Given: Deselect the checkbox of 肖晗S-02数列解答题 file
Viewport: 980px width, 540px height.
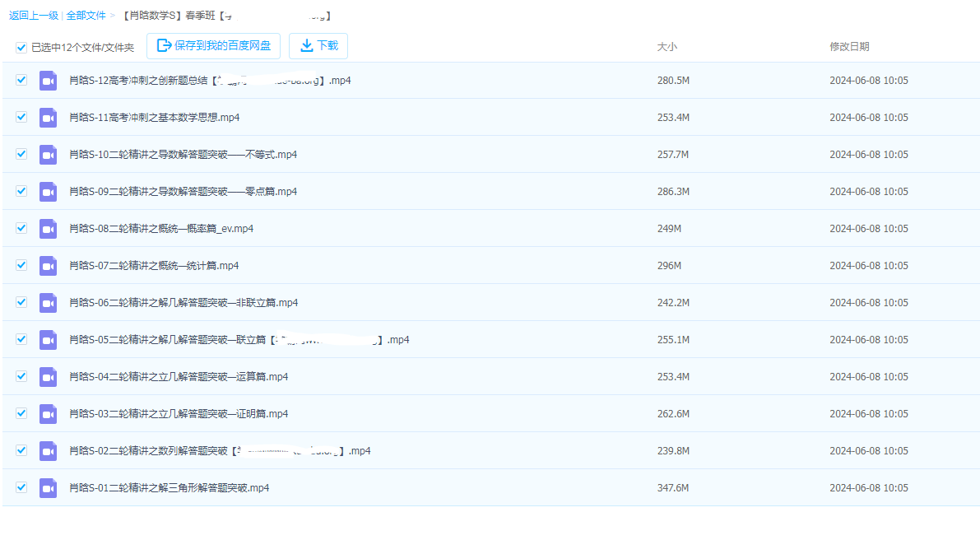Looking at the screenshot, I should (x=21, y=450).
